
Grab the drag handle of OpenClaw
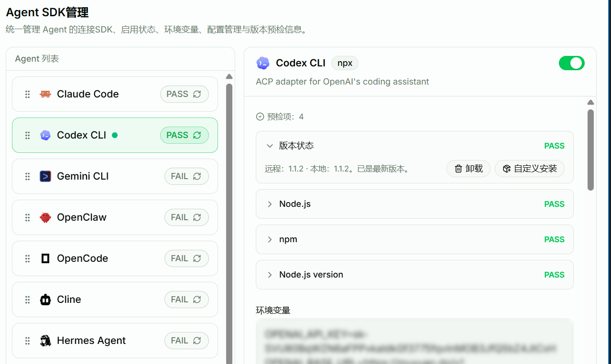27,217
